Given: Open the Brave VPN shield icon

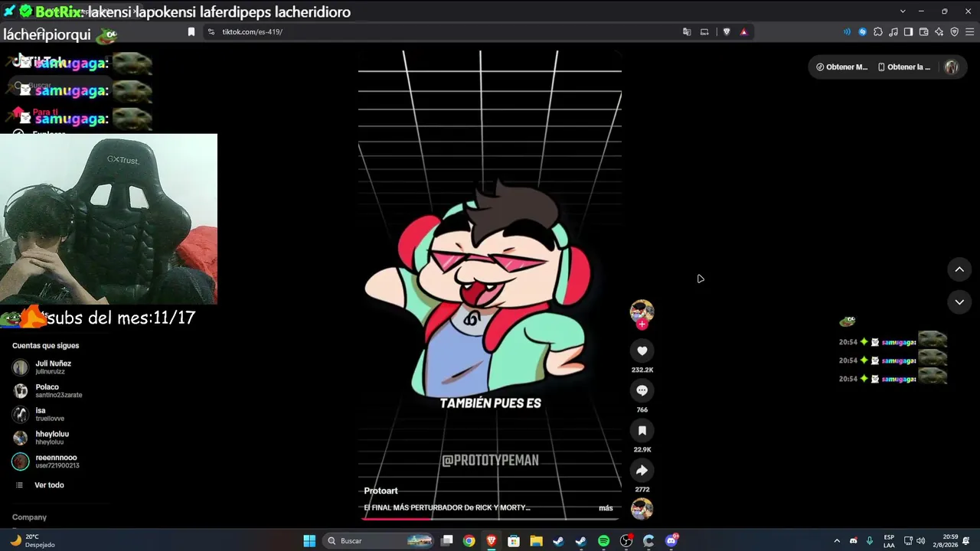Looking at the screenshot, I should tap(954, 32).
